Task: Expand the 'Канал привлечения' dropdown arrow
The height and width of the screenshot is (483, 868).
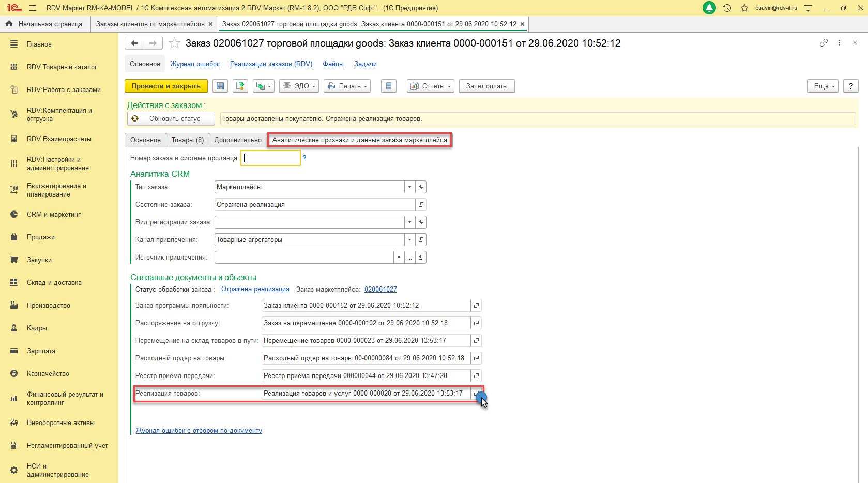Action: coord(409,240)
